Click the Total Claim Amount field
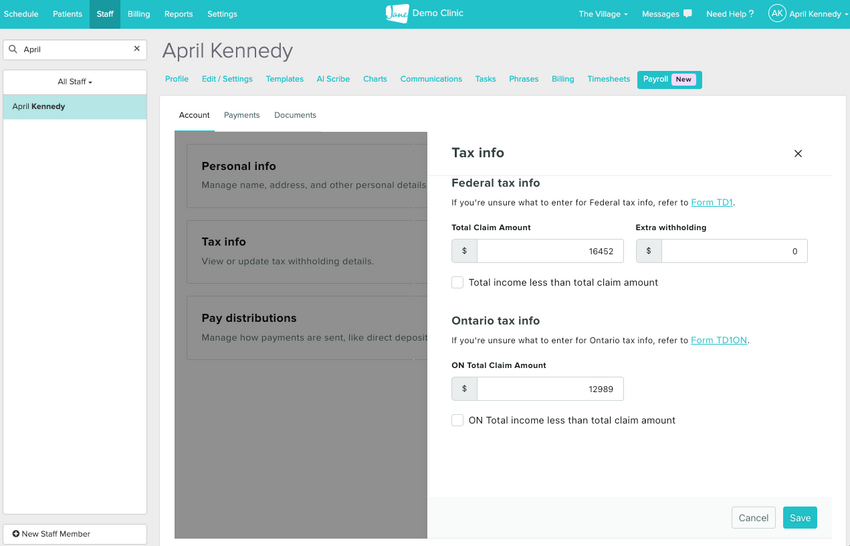 [x=550, y=251]
